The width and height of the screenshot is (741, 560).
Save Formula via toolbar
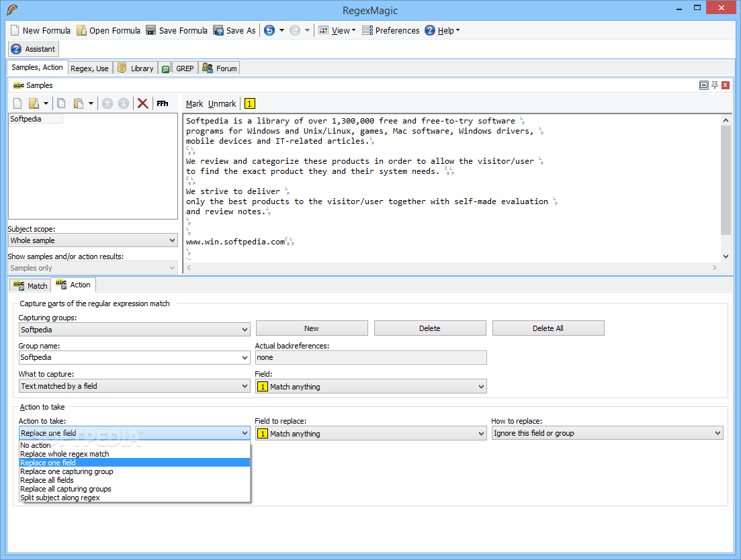coord(177,31)
